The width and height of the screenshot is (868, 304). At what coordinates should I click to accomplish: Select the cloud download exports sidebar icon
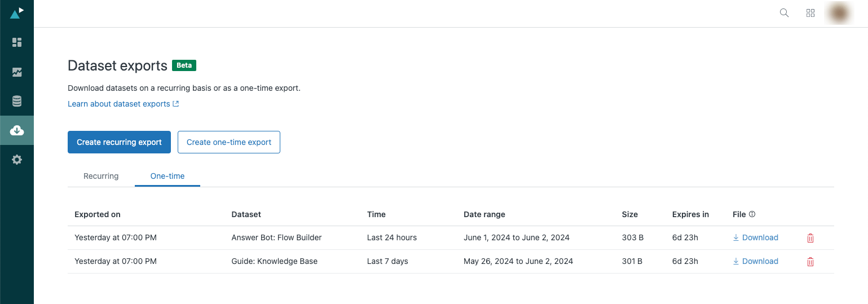[x=17, y=131]
